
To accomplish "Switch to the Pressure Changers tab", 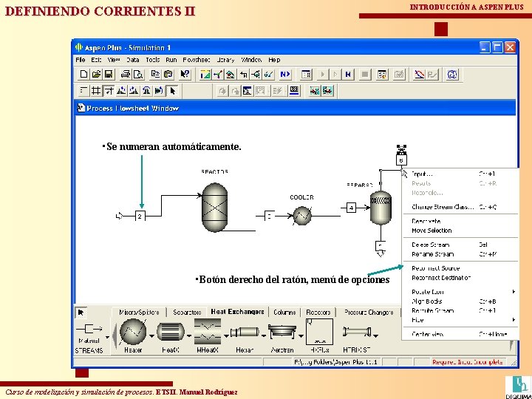I will [x=369, y=313].
